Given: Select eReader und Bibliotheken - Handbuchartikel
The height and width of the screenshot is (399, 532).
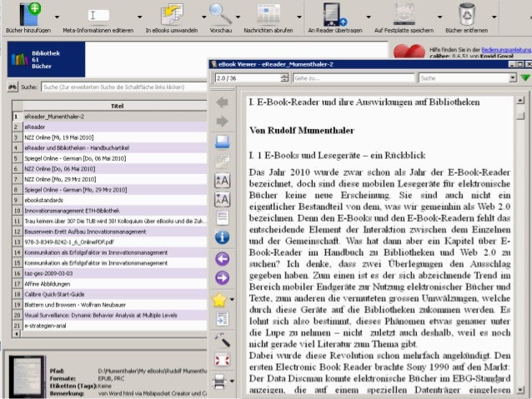Looking at the screenshot, I should [115, 147].
